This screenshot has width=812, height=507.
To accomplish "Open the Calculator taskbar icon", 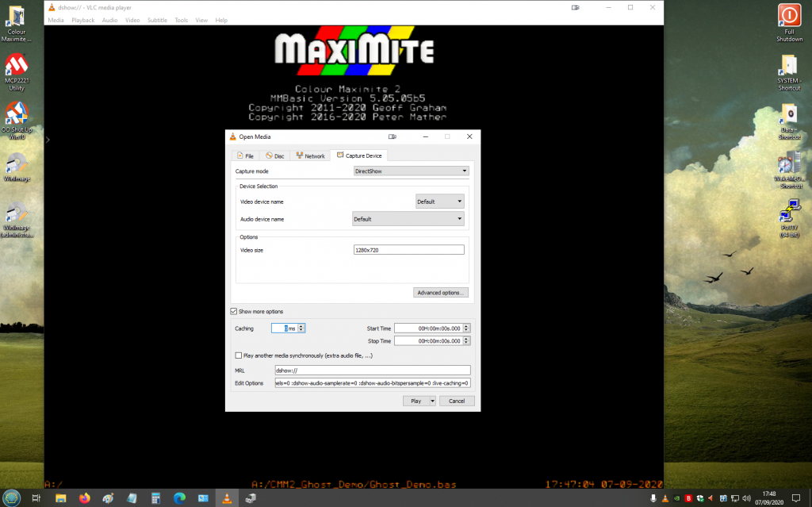I will [156, 498].
